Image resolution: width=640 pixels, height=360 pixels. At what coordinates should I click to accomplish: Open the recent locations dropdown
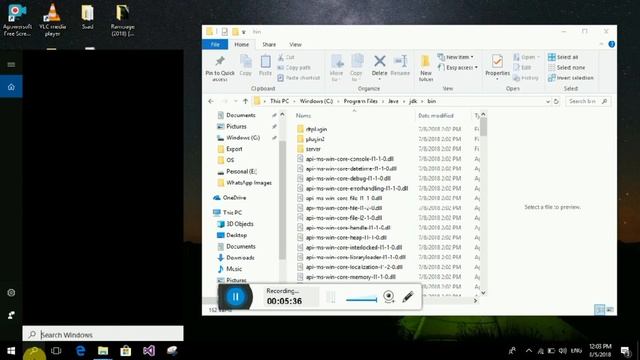click(x=236, y=101)
